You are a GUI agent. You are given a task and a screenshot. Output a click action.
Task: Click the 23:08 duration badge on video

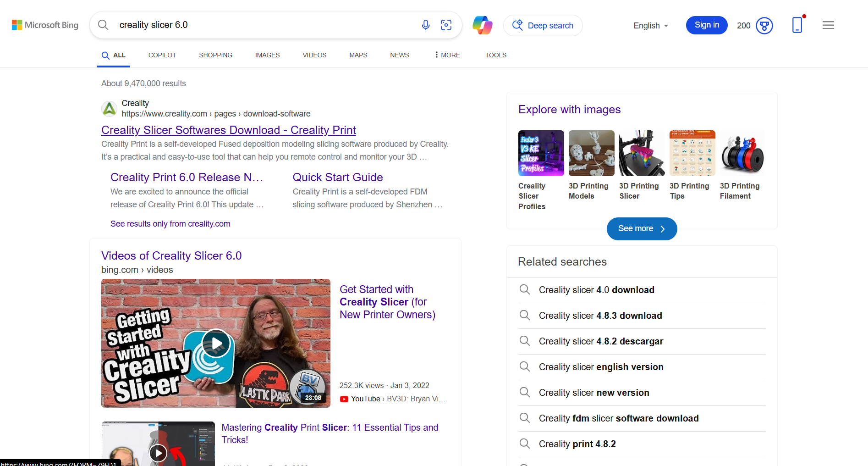pos(313,398)
